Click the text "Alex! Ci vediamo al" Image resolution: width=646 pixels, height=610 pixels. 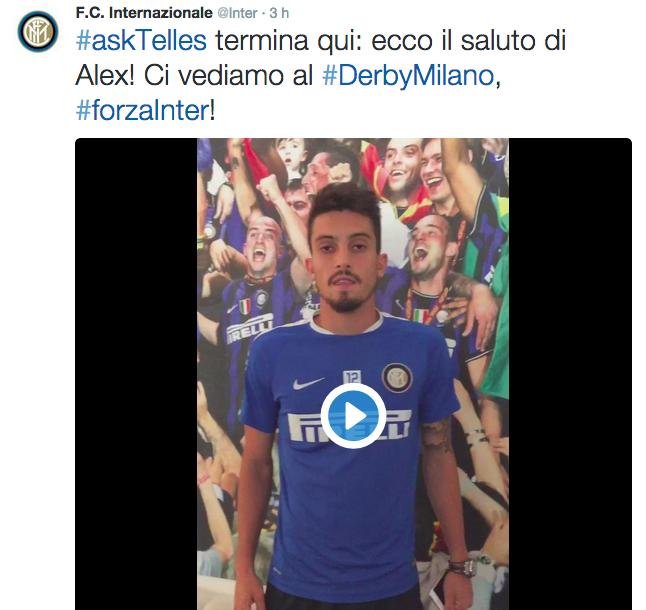point(194,76)
